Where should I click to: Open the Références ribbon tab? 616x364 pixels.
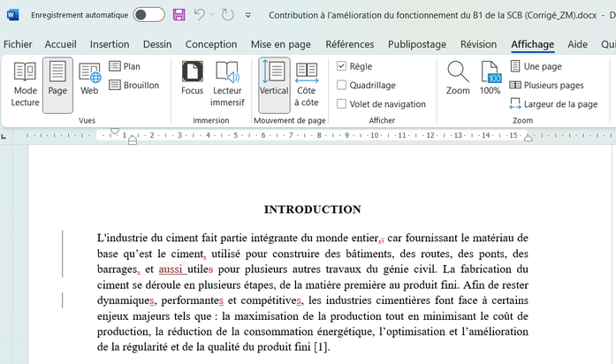pos(355,44)
